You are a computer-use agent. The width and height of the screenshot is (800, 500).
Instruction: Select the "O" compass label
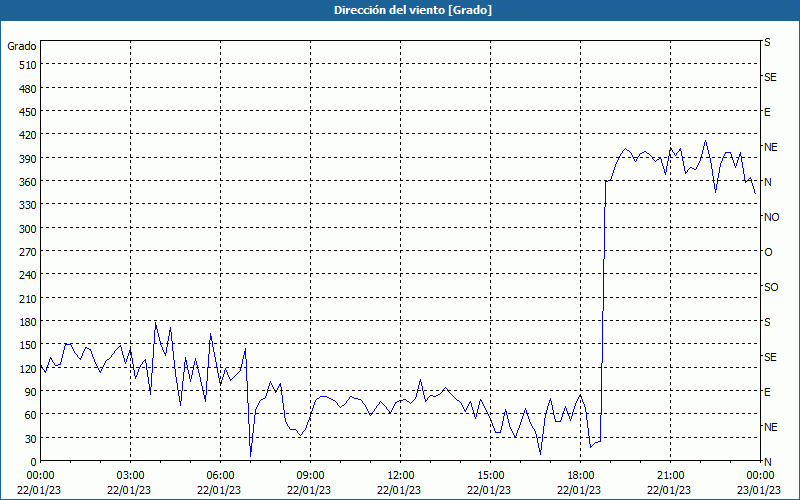768,252
